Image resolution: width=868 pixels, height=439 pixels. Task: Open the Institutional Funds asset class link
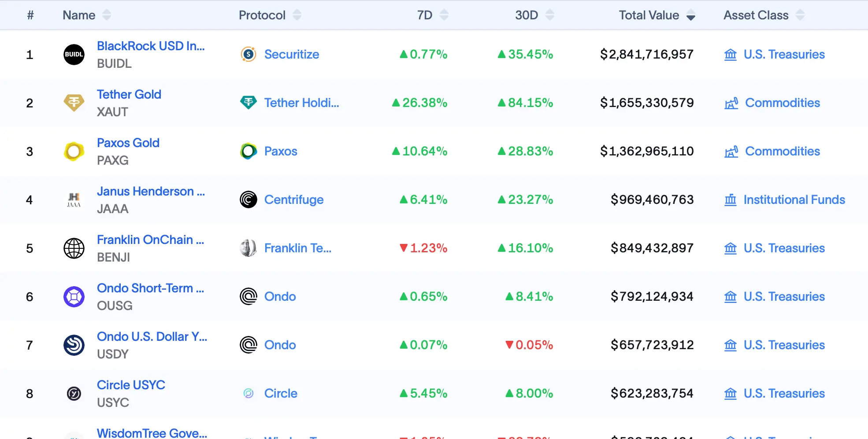pos(794,200)
